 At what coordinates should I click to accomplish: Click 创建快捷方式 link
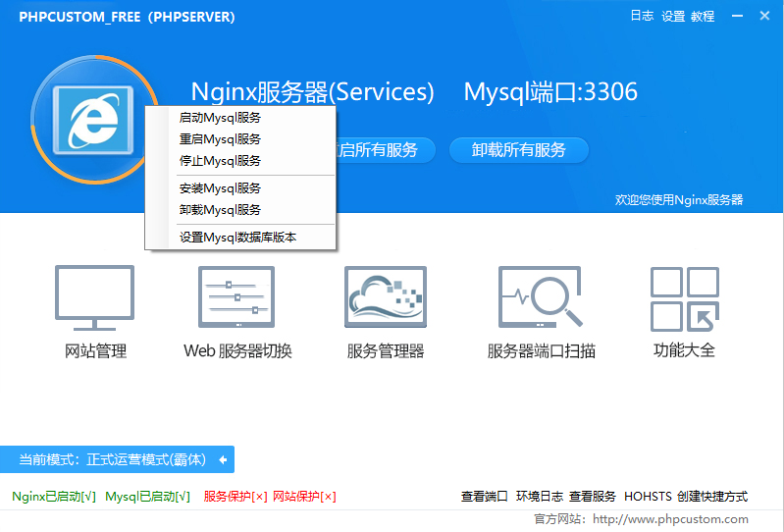pos(712,497)
